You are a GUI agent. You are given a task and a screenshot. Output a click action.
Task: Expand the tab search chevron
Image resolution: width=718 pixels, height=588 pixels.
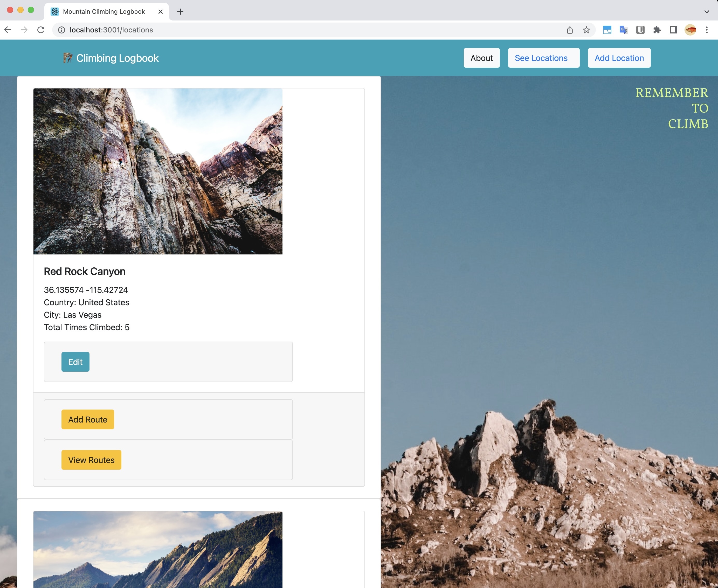(x=707, y=11)
